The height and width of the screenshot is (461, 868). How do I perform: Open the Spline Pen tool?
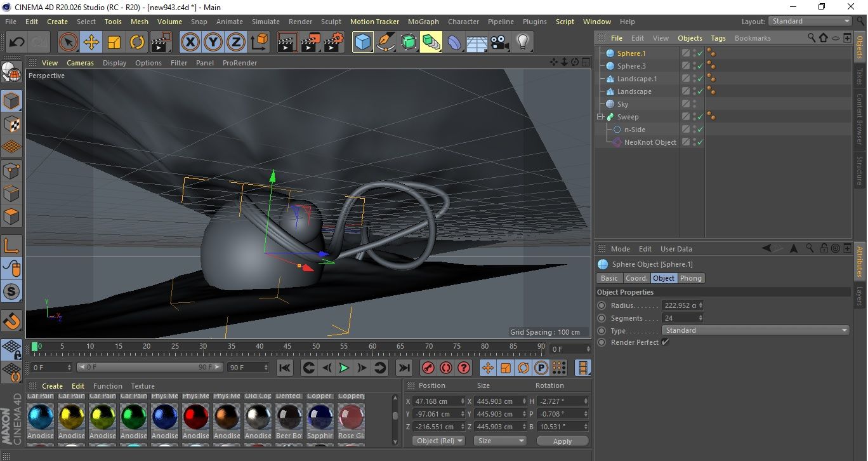pyautogui.click(x=386, y=43)
